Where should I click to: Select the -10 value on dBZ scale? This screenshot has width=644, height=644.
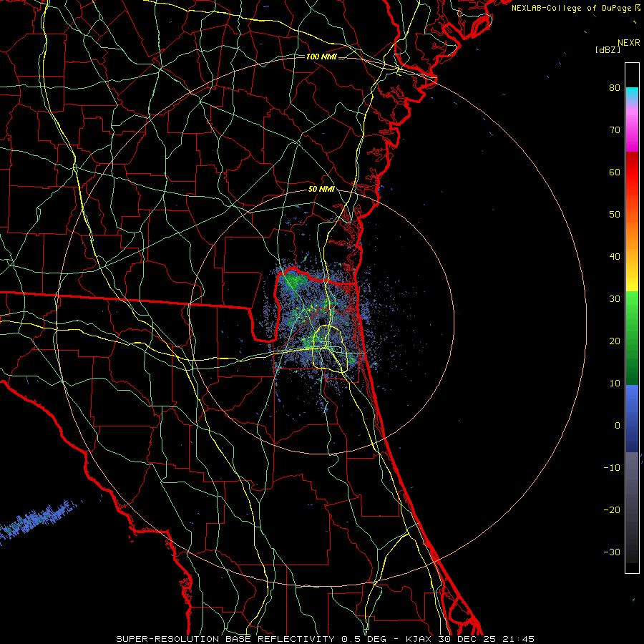(x=612, y=468)
